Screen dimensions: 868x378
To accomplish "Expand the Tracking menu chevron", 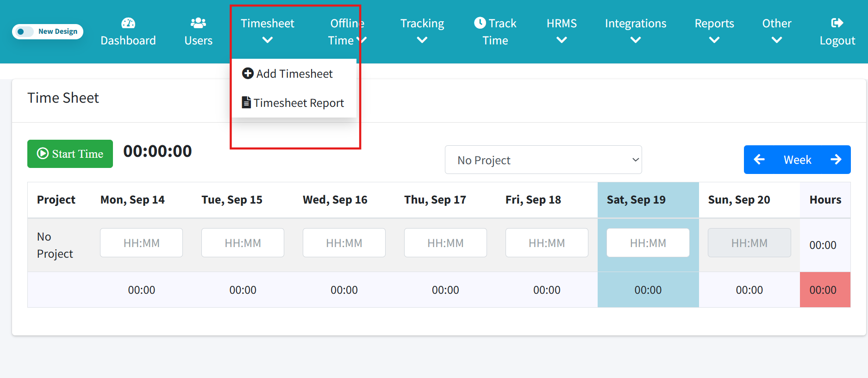I will [x=422, y=40].
